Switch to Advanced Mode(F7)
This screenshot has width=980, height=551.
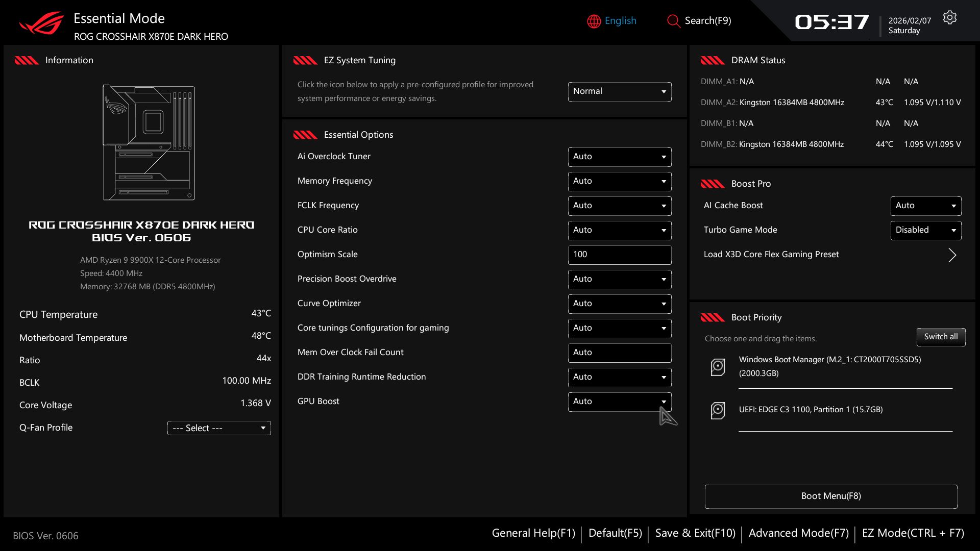click(x=798, y=533)
